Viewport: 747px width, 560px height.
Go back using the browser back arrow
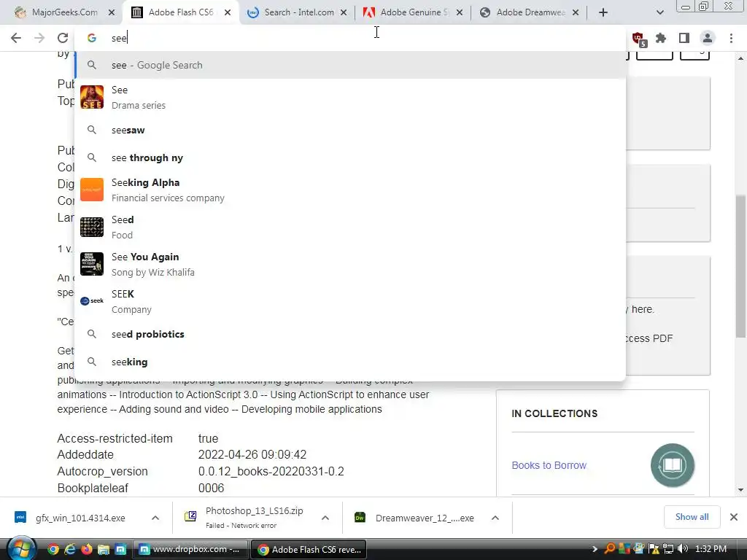(x=16, y=38)
